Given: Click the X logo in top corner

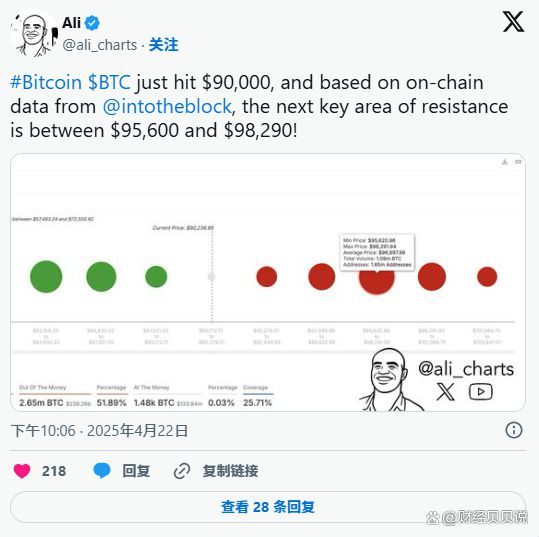Looking at the screenshot, I should click(x=513, y=21).
